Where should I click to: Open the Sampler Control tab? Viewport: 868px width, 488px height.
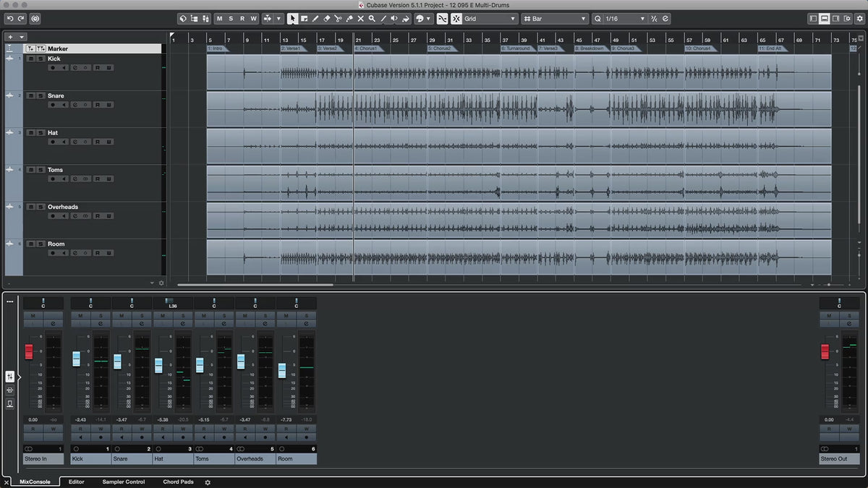pos(124,481)
